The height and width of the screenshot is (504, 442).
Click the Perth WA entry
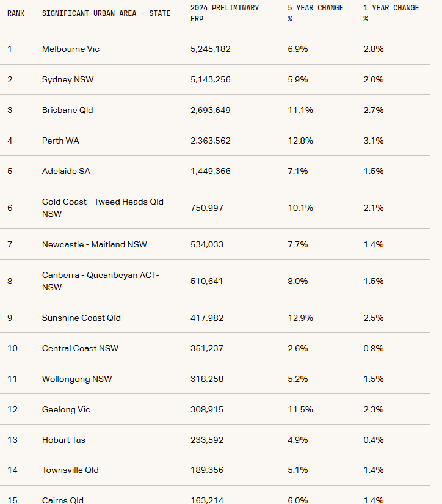click(60, 141)
